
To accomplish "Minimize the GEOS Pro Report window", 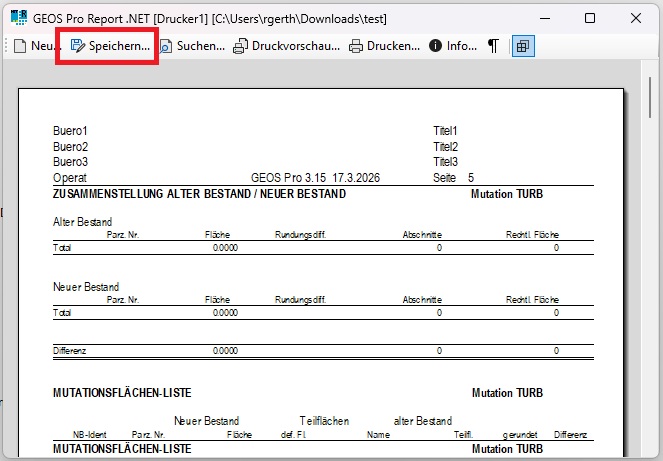I will click(544, 18).
